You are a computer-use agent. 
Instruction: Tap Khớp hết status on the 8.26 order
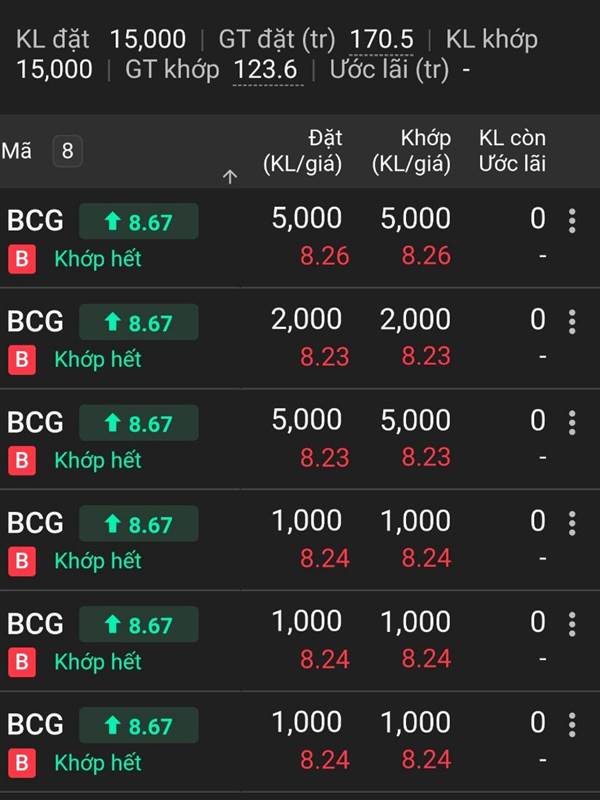pos(98,259)
